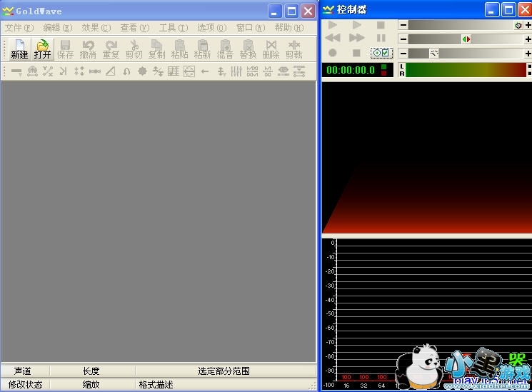Screen dimensions: 532x392
Task: Open the 工具 (Tools) menu
Action: click(x=173, y=28)
